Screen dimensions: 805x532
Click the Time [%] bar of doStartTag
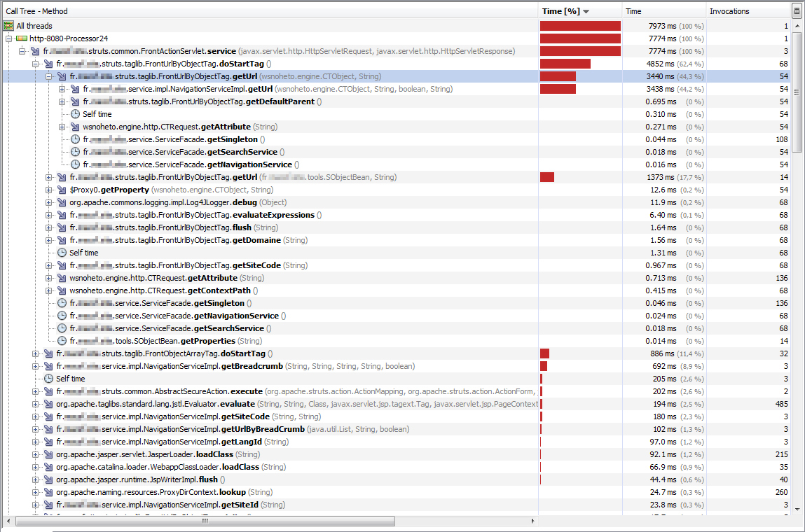(x=564, y=64)
